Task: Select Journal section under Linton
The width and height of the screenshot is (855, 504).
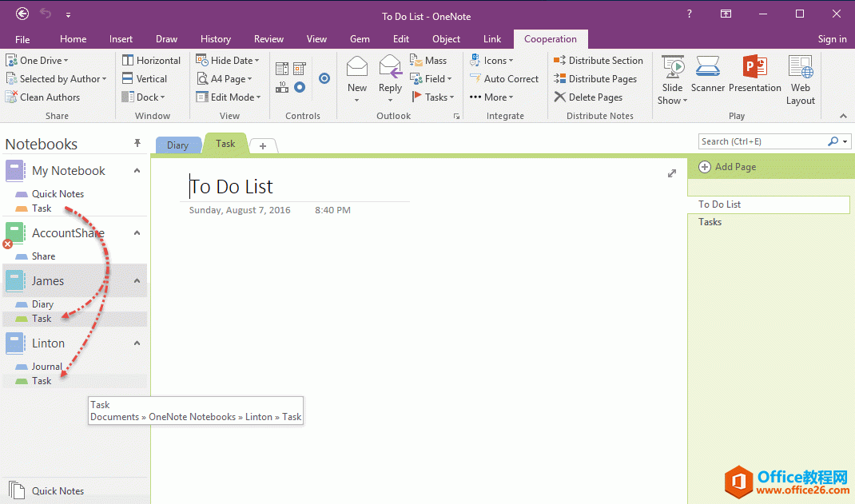Action: point(46,367)
